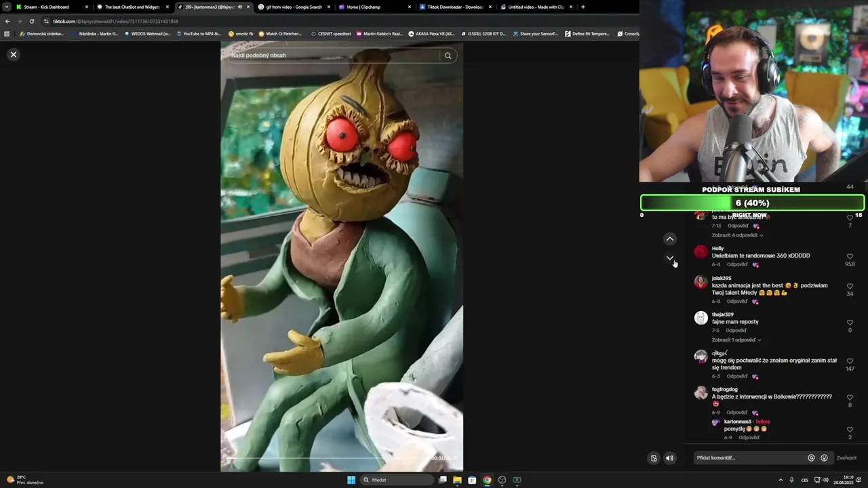Mute the TikTok tab via speaker icon
868x488 pixels.
(x=239, y=7)
